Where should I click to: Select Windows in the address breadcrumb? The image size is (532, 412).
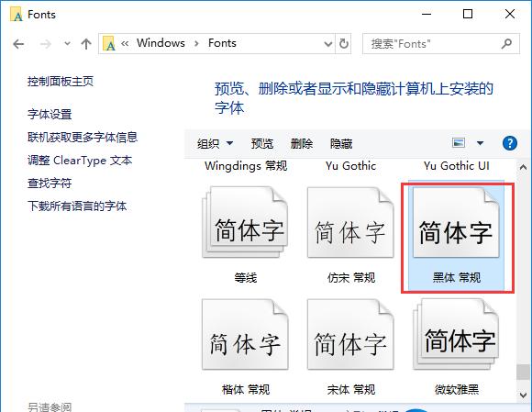pos(161,43)
